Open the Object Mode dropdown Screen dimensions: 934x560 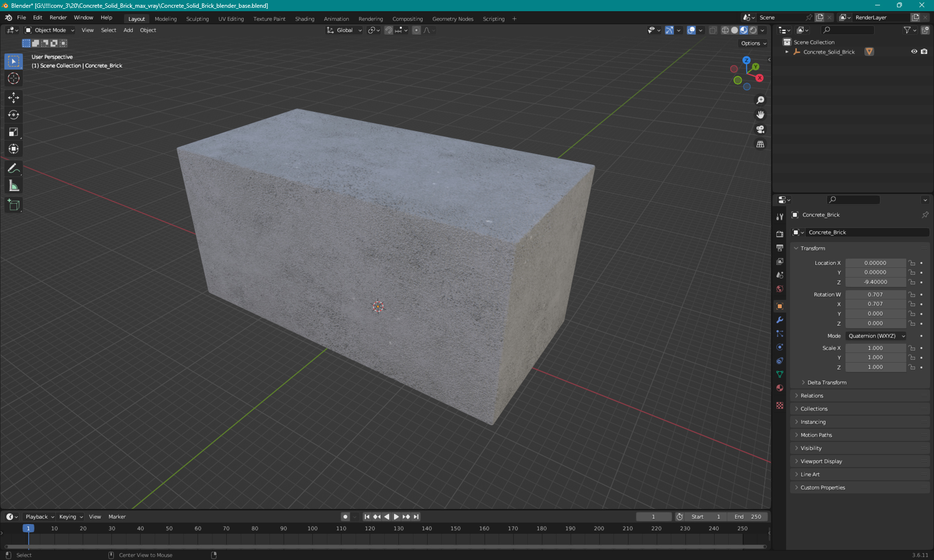pyautogui.click(x=50, y=30)
